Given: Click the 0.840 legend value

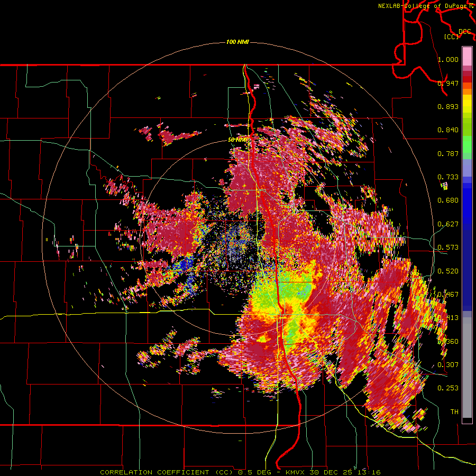Looking at the screenshot, I should (448, 130).
